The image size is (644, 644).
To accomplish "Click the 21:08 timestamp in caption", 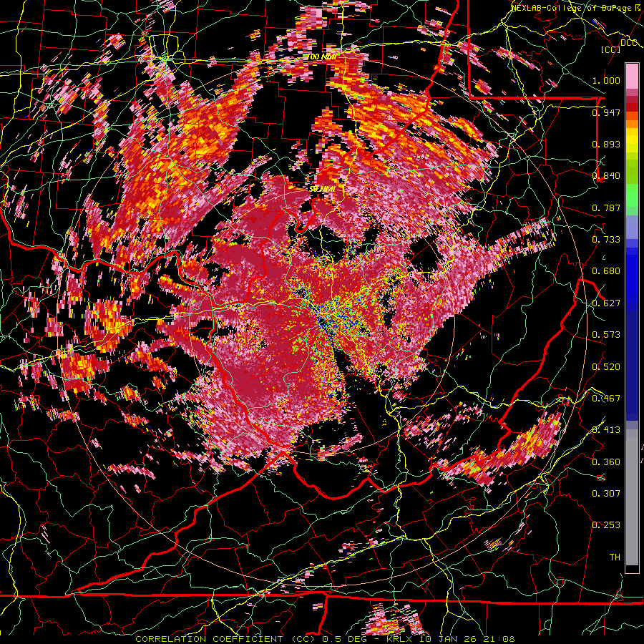I will (x=500, y=639).
